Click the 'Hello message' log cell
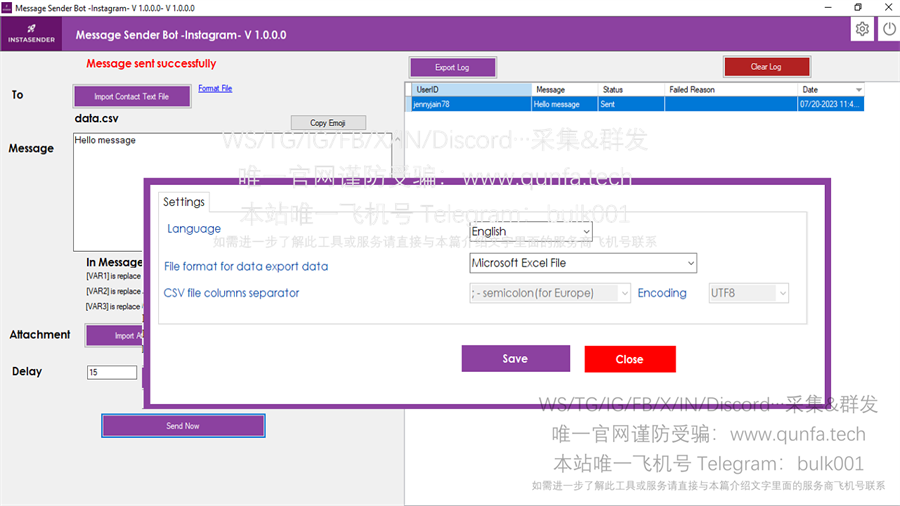This screenshot has width=900, height=506. pos(565,104)
